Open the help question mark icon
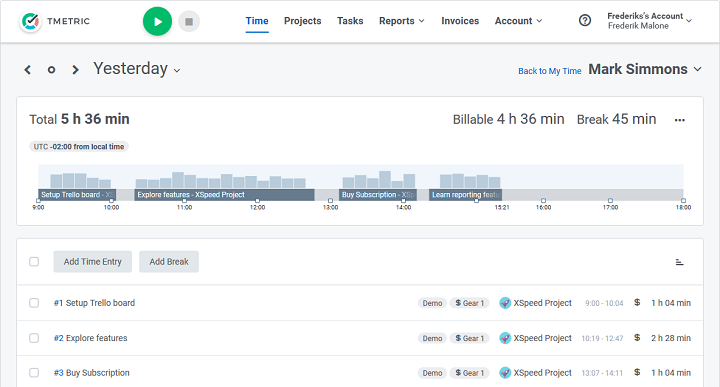 click(x=585, y=21)
